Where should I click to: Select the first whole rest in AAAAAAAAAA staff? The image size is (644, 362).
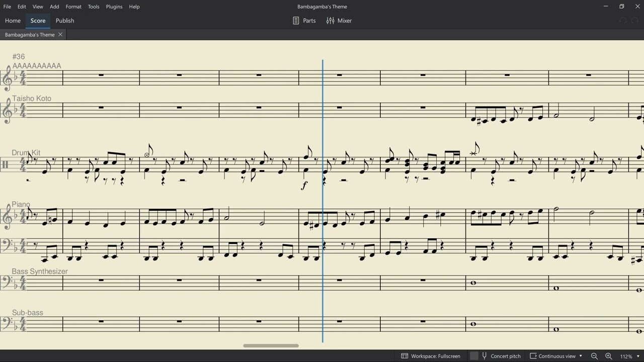[x=101, y=75]
